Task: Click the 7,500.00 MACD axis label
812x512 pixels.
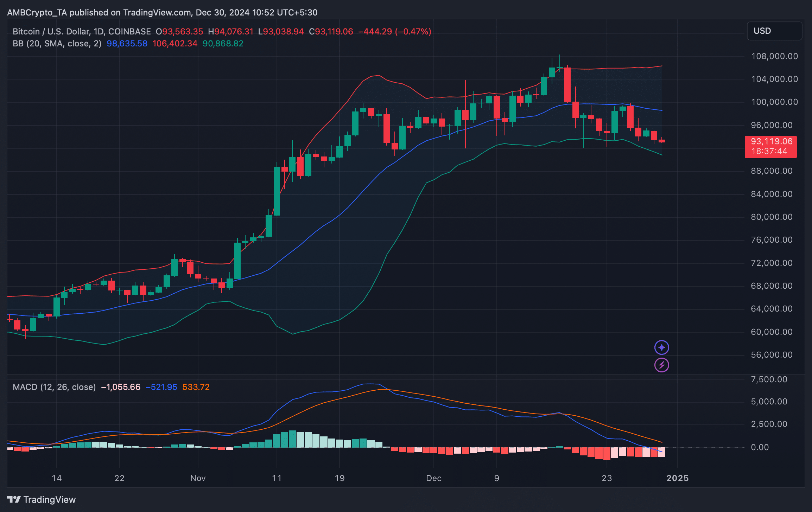Action: coord(769,379)
